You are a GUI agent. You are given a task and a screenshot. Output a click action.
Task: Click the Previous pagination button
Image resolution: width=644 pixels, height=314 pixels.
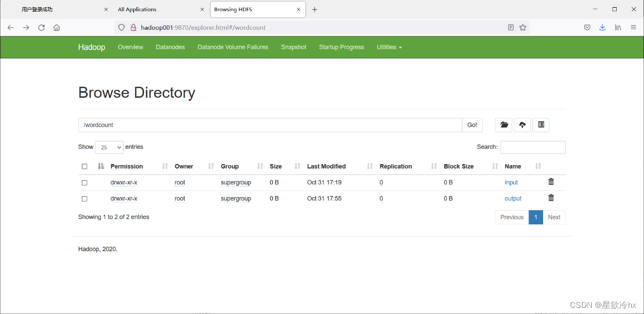(x=512, y=217)
